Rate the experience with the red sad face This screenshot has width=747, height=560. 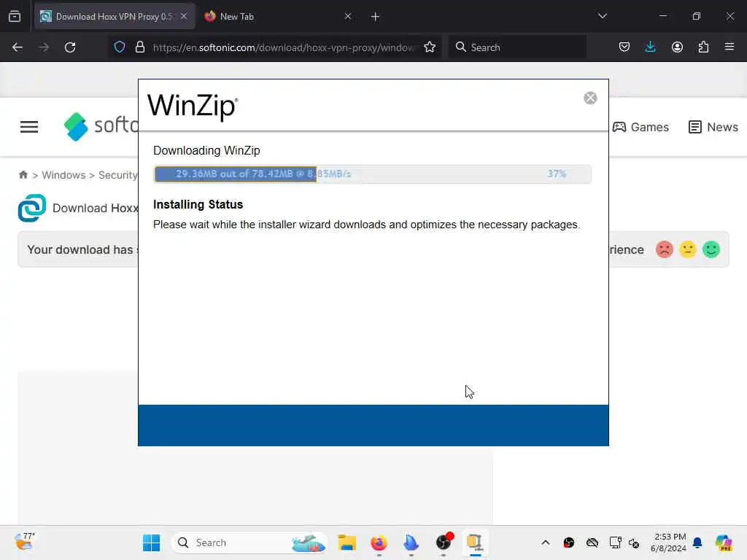pyautogui.click(x=664, y=249)
